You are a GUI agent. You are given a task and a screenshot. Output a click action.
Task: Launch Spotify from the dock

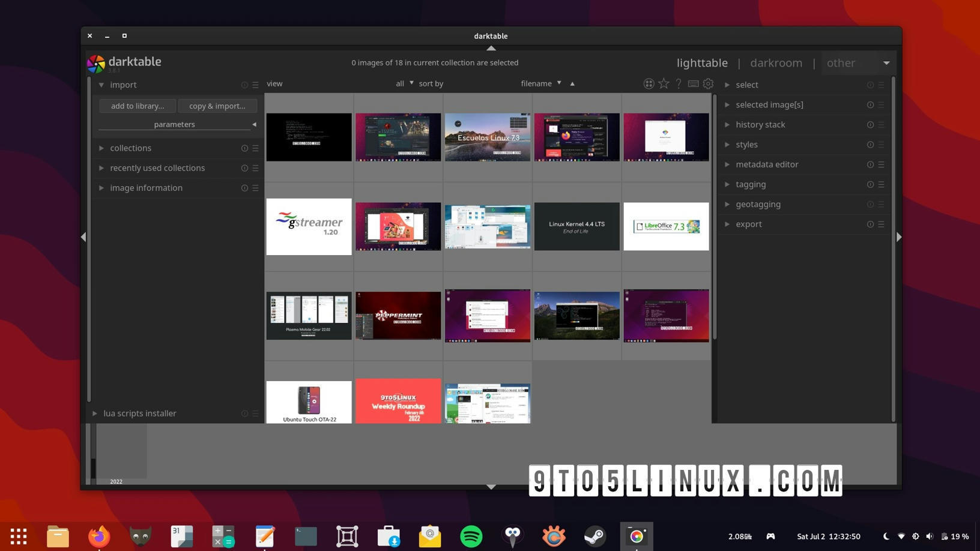click(471, 536)
